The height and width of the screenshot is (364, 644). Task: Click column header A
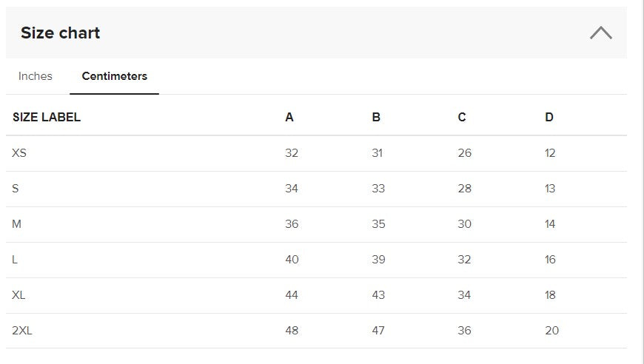pos(289,117)
